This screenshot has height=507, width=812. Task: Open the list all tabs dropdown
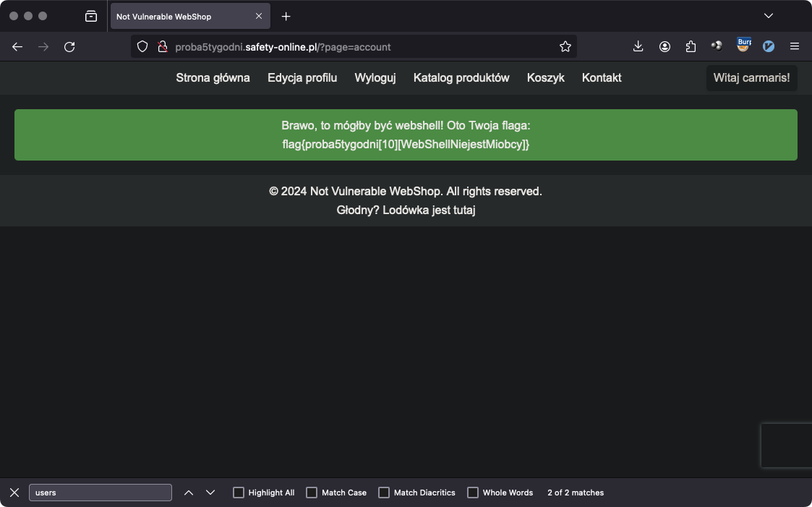(769, 16)
